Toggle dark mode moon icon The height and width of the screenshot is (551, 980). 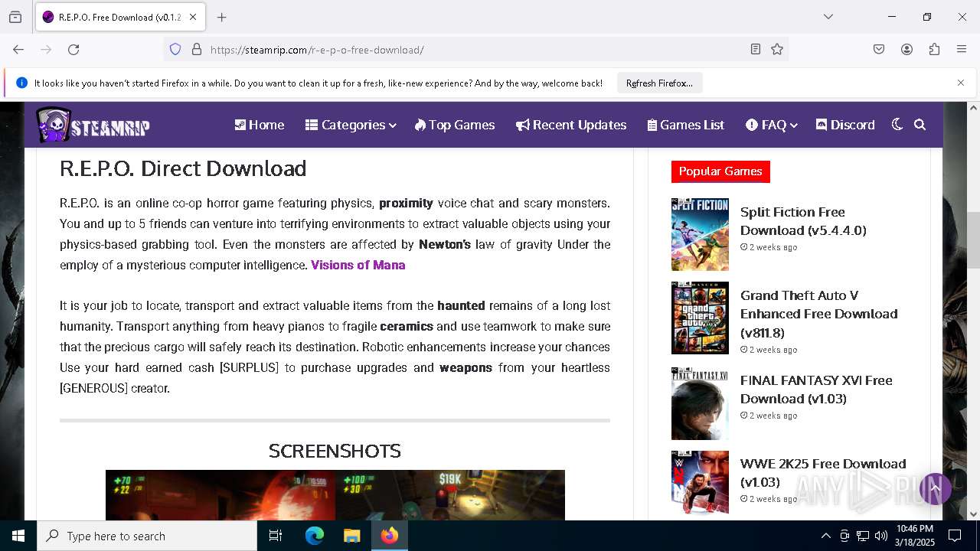[897, 125]
